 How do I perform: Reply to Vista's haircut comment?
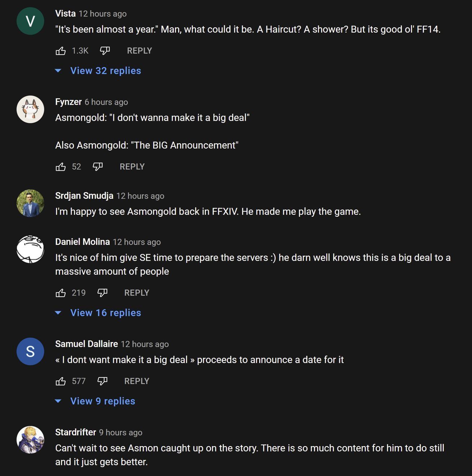pos(139,50)
